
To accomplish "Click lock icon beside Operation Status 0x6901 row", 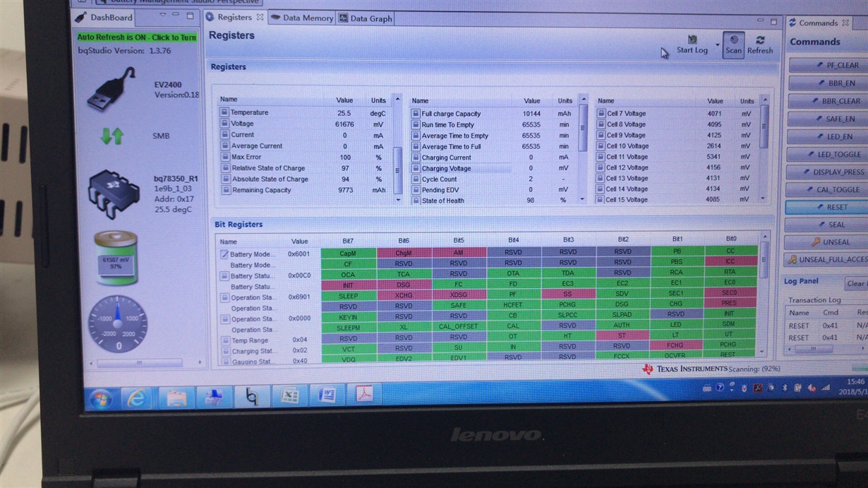I will point(224,297).
